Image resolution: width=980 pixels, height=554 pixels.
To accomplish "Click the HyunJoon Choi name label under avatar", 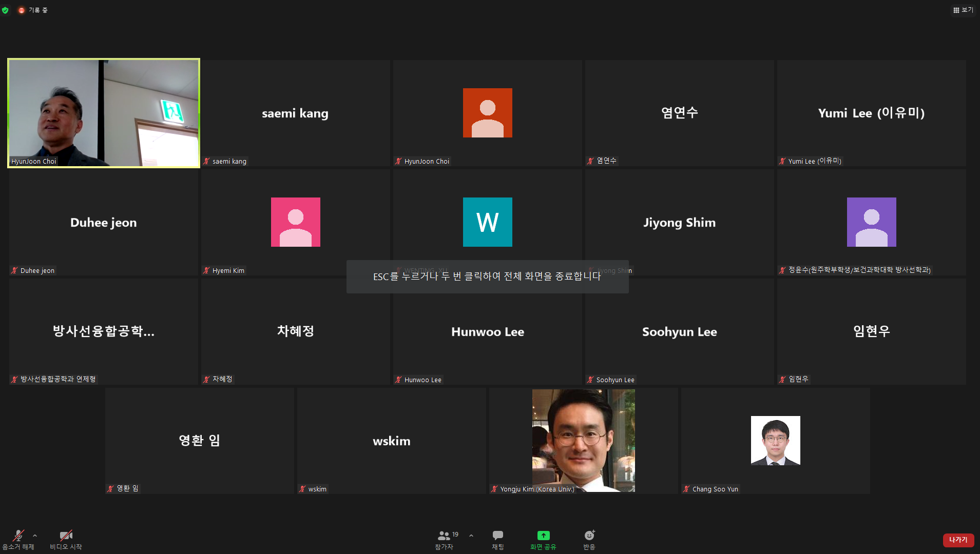I will 427,161.
